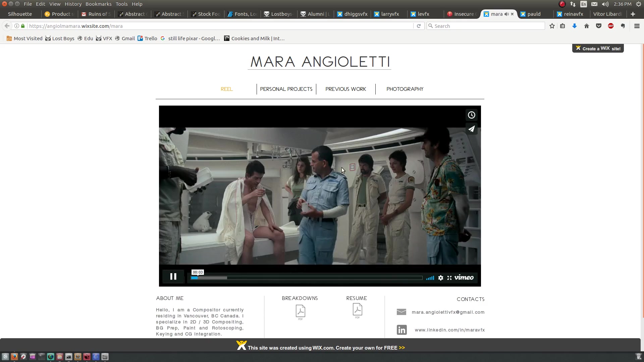The image size is (644, 362).
Task: Open the History menu
Action: coord(73,4)
